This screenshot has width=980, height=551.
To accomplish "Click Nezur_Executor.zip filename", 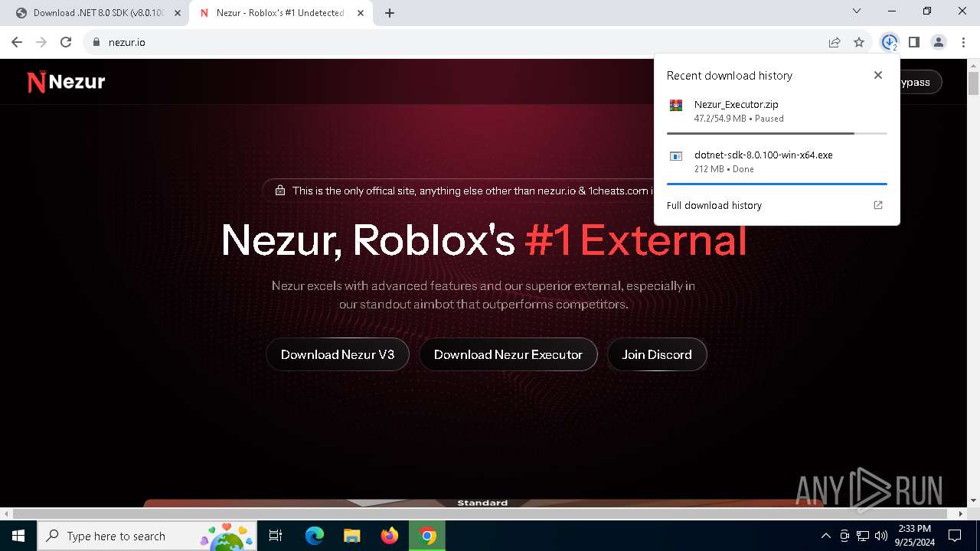I will [x=737, y=104].
